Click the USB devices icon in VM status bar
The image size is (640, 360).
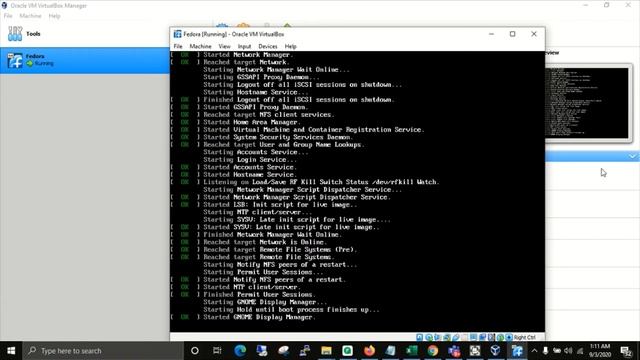point(456,337)
